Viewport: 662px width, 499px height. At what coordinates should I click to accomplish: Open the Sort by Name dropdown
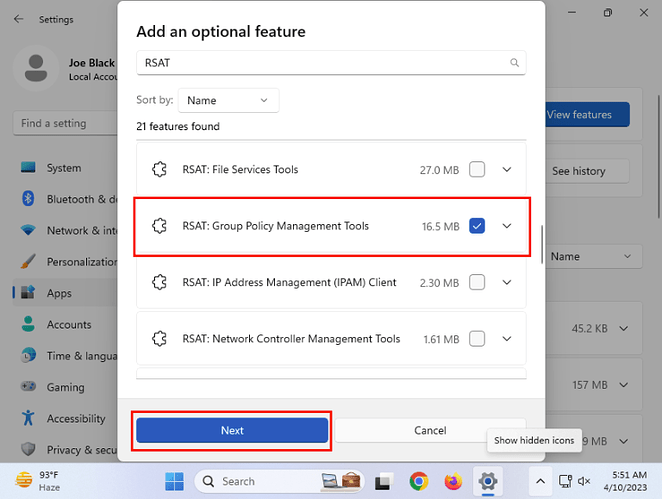click(x=228, y=100)
